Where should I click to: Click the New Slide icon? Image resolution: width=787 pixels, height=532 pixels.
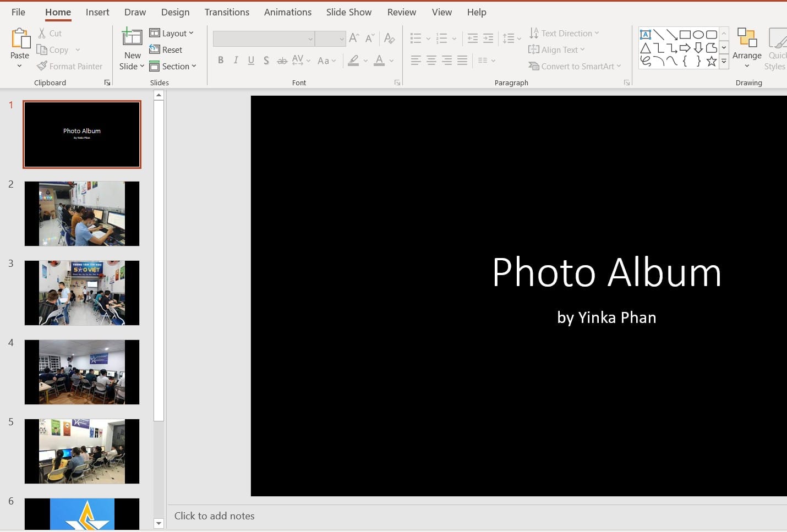click(132, 37)
